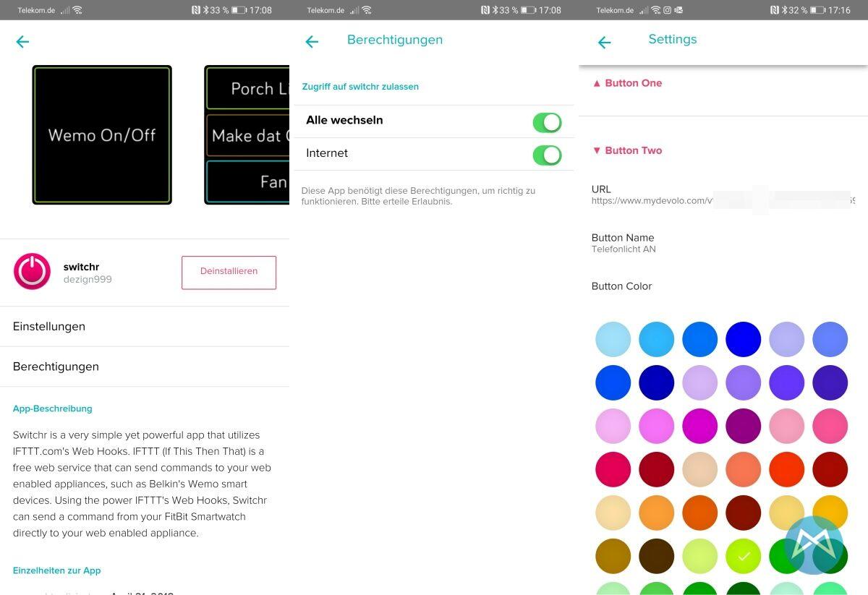Tap the 'Settings' screen title

click(x=673, y=40)
